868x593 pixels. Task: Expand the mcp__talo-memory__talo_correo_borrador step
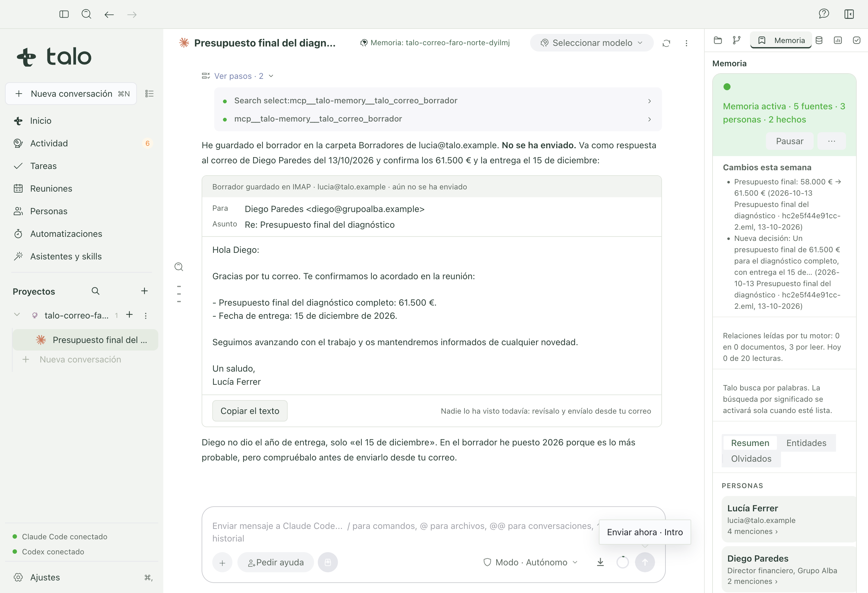pyautogui.click(x=437, y=119)
